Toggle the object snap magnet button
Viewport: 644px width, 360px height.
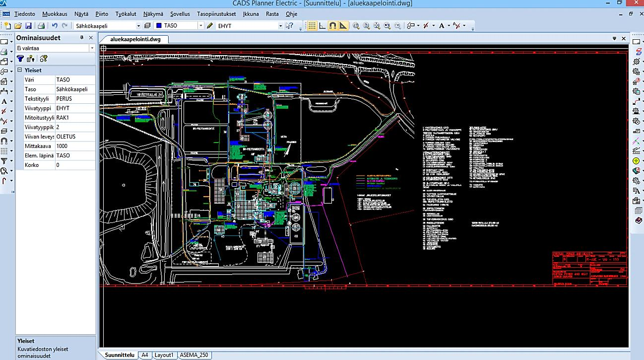point(333,25)
